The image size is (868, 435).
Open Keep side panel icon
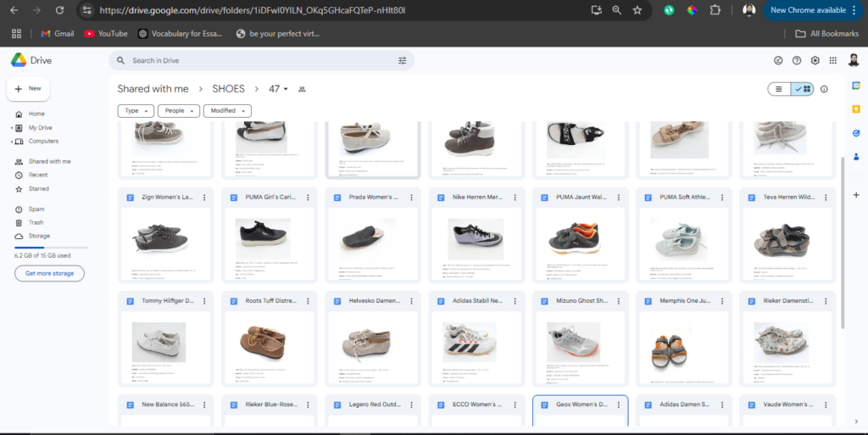(856, 109)
